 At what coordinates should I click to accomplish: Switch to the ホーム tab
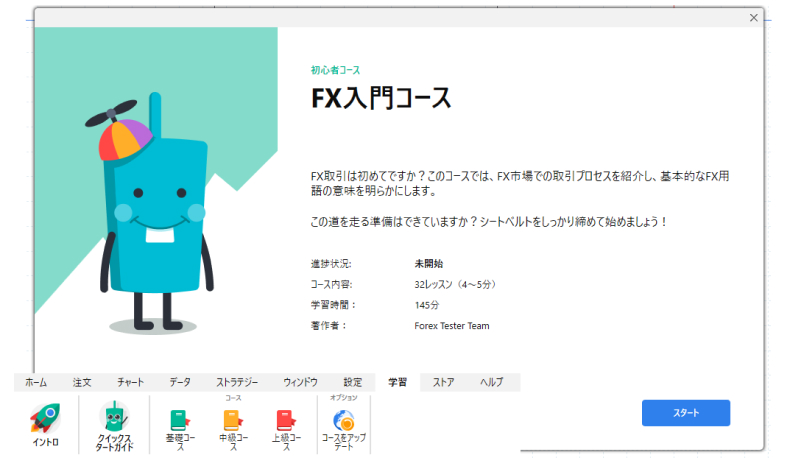point(36,382)
